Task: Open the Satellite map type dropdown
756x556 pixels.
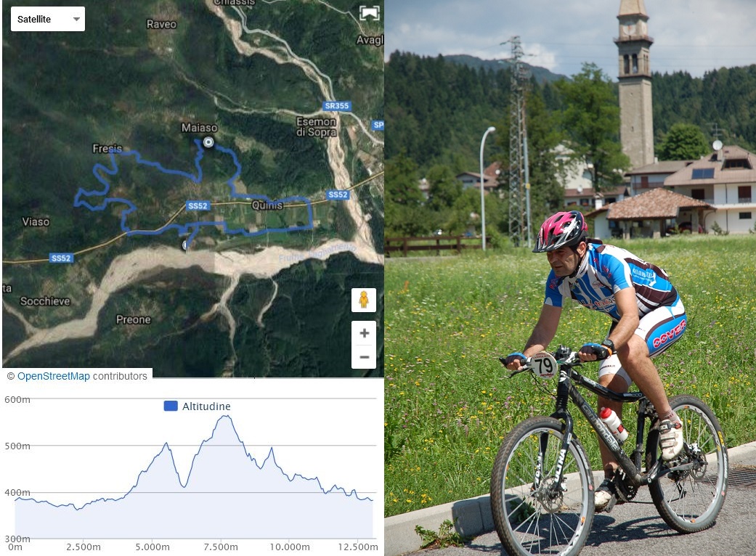Action: point(48,20)
